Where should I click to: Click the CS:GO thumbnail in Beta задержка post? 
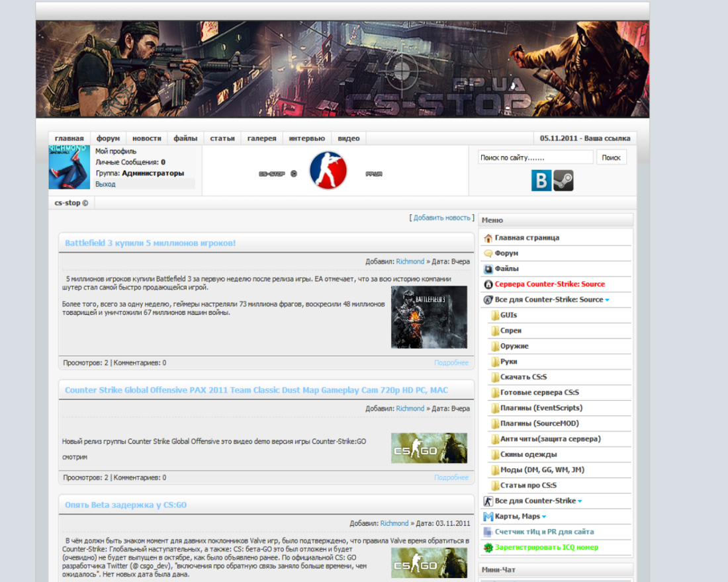[x=429, y=563]
